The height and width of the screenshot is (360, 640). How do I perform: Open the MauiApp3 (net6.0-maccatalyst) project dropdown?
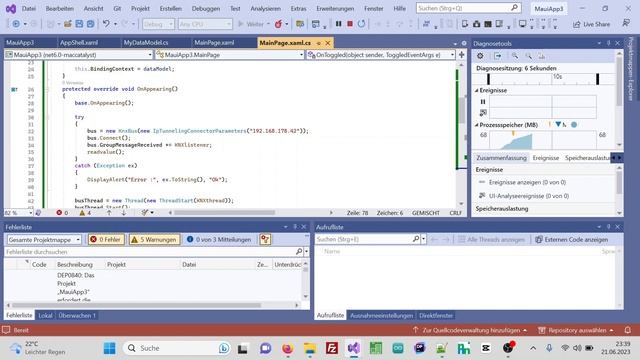(x=79, y=55)
